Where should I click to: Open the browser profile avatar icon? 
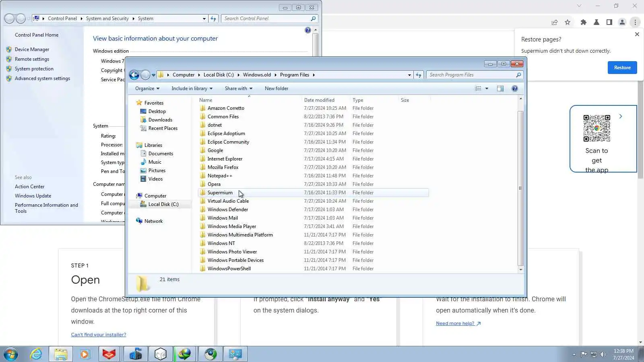coord(622,22)
